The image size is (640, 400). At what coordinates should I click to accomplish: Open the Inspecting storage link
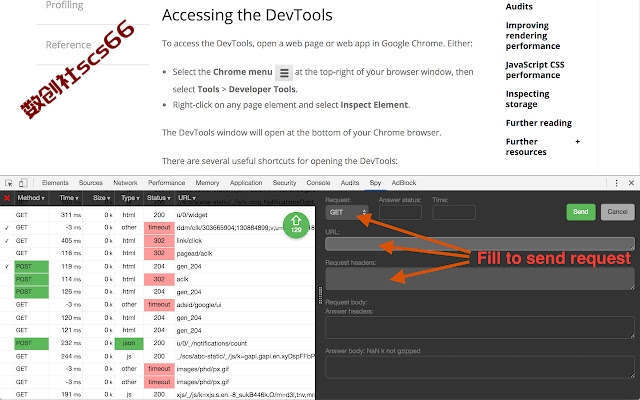click(x=527, y=99)
